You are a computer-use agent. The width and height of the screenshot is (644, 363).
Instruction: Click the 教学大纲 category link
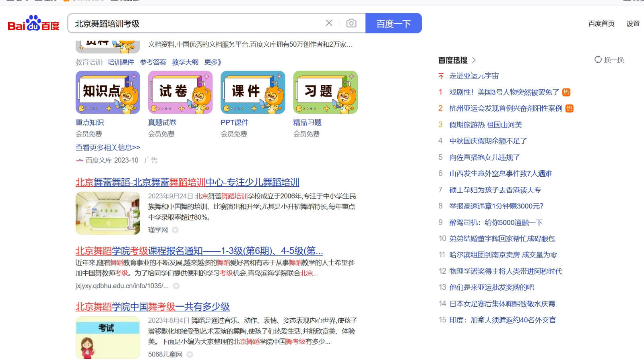click(x=185, y=62)
